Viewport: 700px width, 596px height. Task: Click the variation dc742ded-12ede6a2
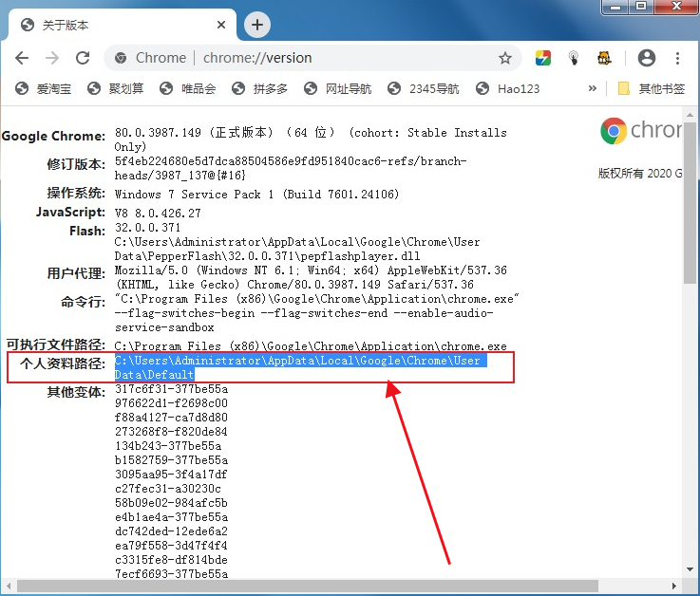click(x=171, y=531)
